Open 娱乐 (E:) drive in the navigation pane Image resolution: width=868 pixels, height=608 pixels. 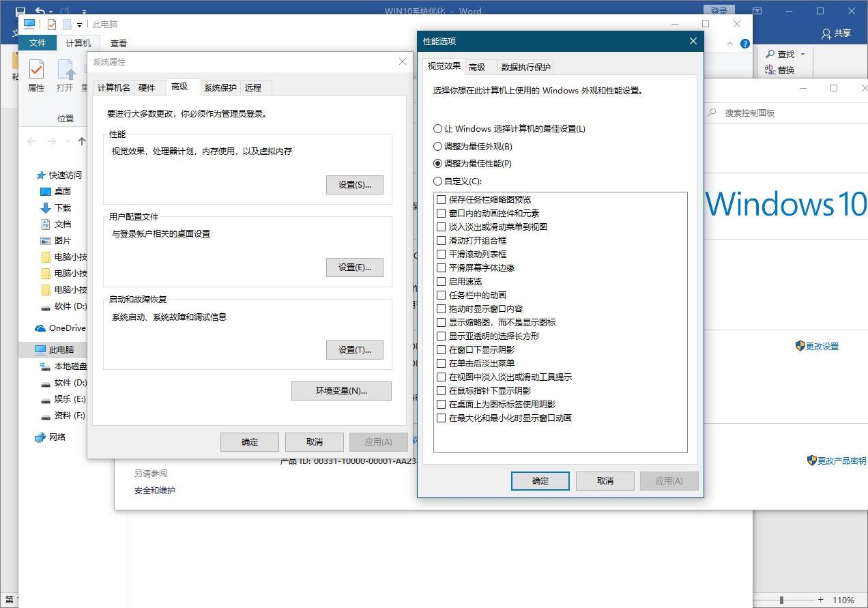(x=63, y=399)
